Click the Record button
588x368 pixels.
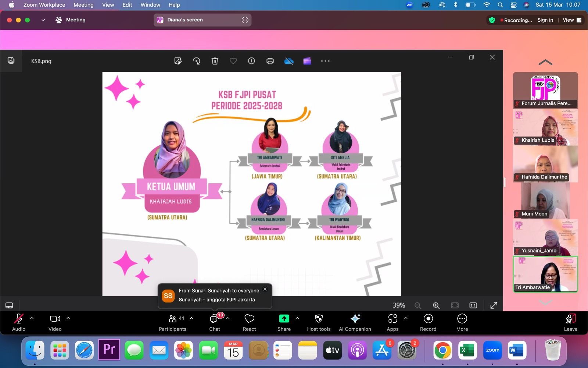coord(428,322)
